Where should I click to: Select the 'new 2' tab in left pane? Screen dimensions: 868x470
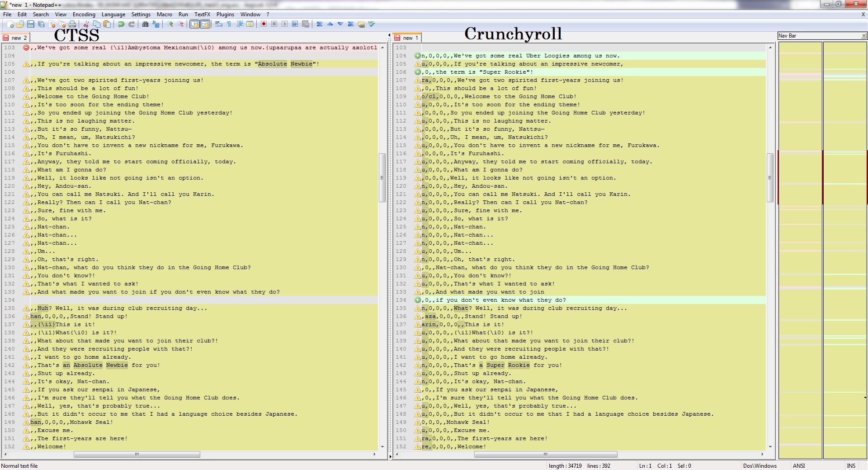(x=15, y=38)
